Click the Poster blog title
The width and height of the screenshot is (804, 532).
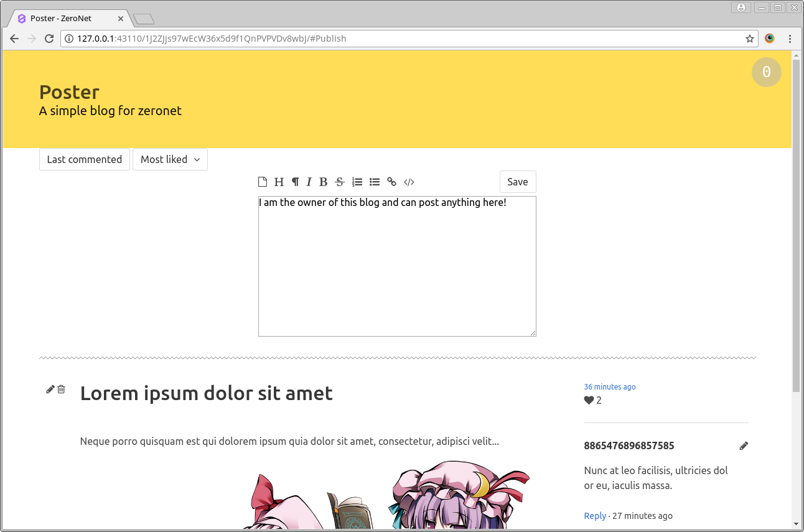69,92
